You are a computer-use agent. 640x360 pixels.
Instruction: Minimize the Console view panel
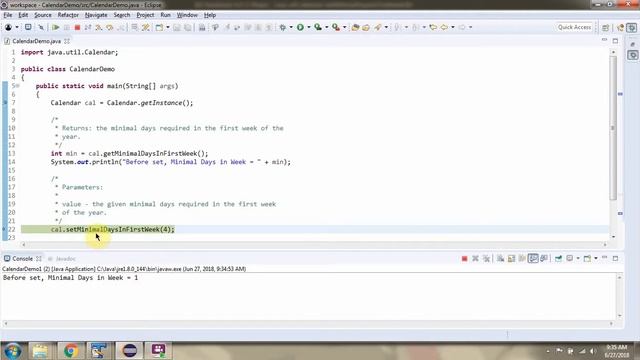click(604, 258)
